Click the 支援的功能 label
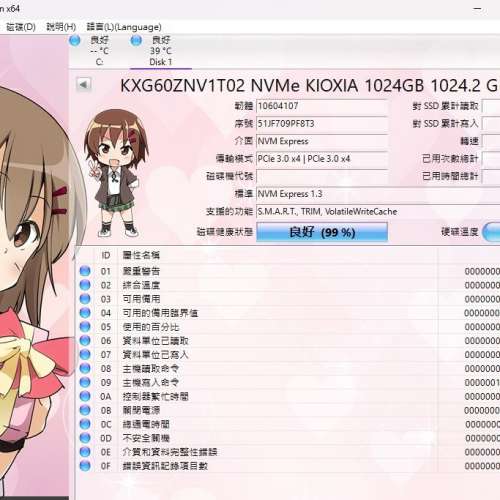This screenshot has height=500, width=500. [229, 211]
